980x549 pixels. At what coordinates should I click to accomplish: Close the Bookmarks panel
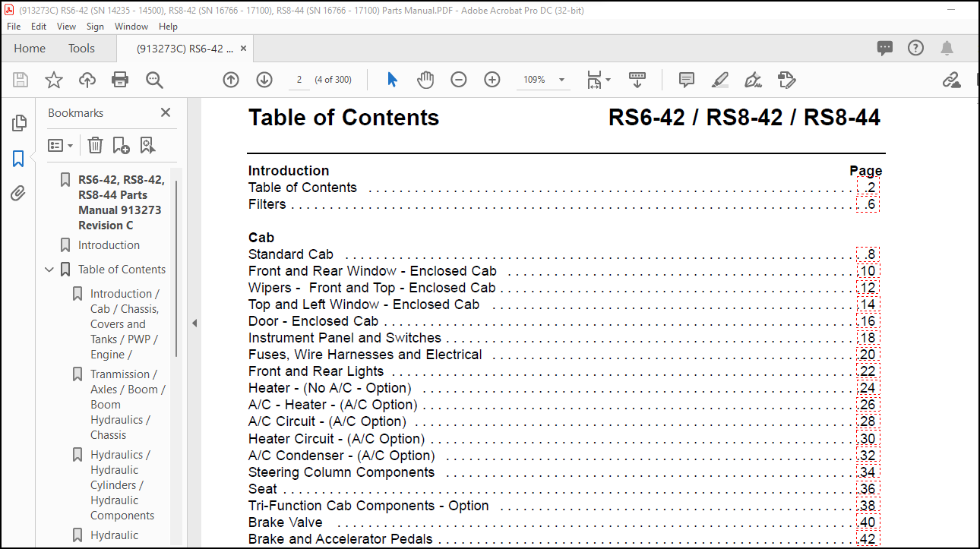click(166, 112)
